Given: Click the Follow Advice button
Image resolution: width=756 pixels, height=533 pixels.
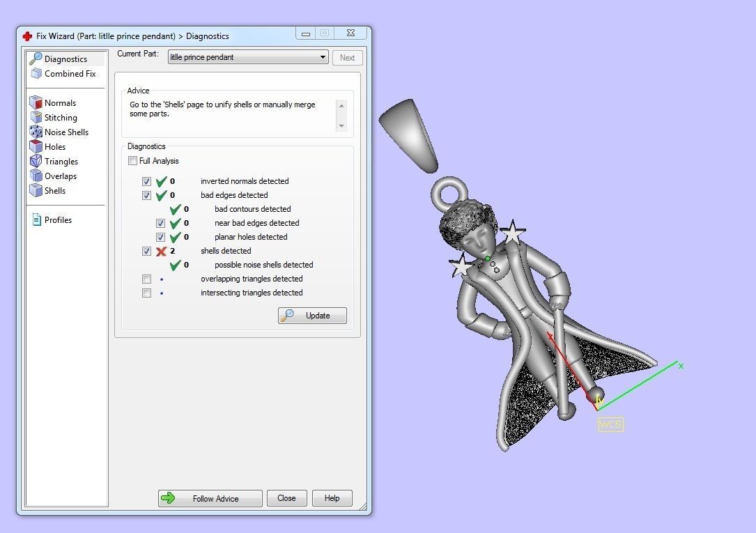Looking at the screenshot, I should click(210, 498).
